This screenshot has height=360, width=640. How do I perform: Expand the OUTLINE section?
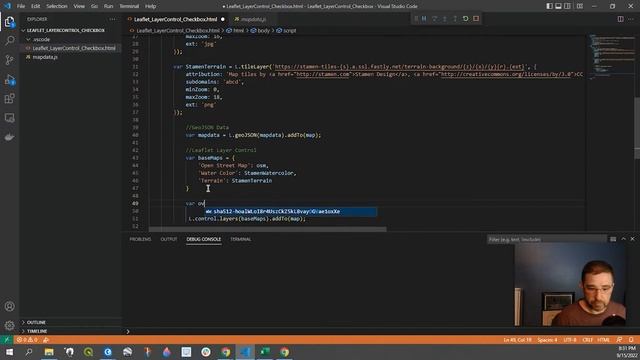[36, 322]
